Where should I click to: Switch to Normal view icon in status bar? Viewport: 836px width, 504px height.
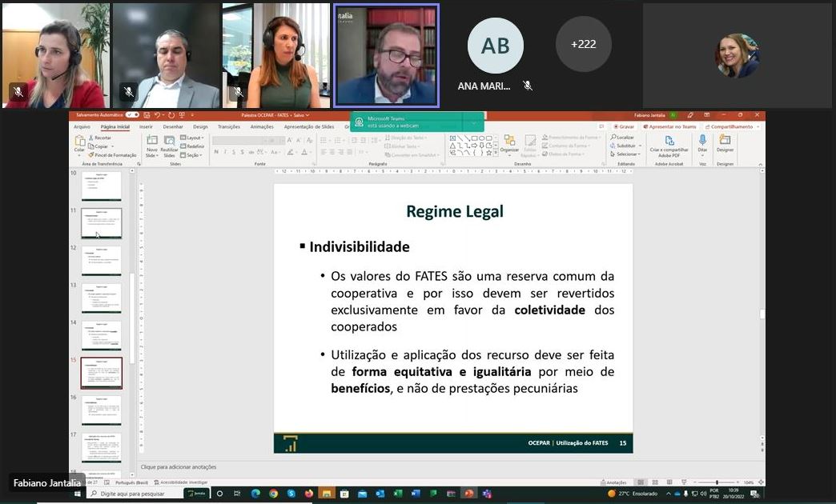641,482
